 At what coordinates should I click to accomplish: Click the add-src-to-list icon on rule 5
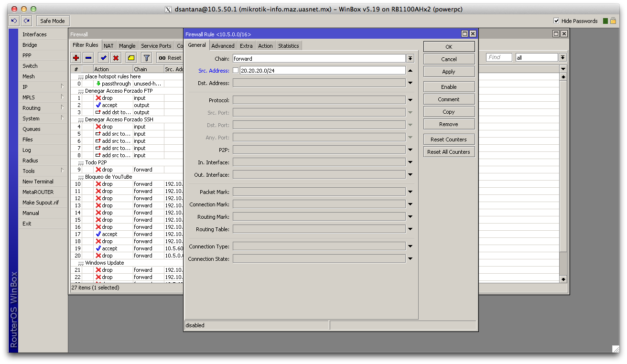point(98,134)
